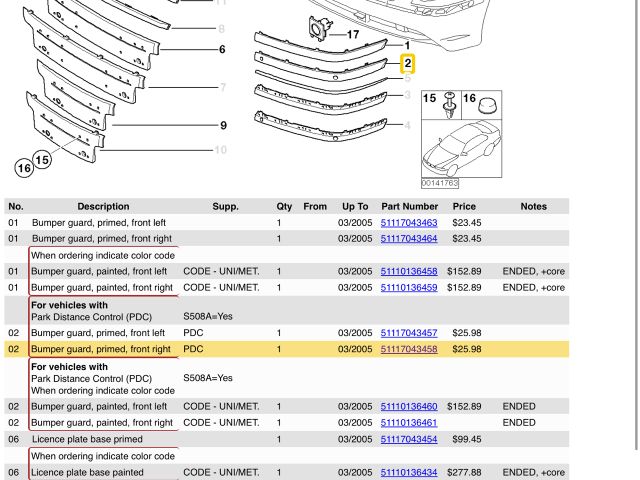Select the Part Number column header
The width and height of the screenshot is (640, 480).
coord(409,207)
